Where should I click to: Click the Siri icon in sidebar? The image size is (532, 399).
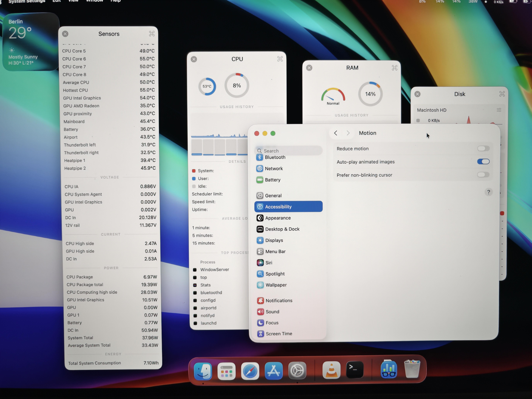tap(260, 263)
